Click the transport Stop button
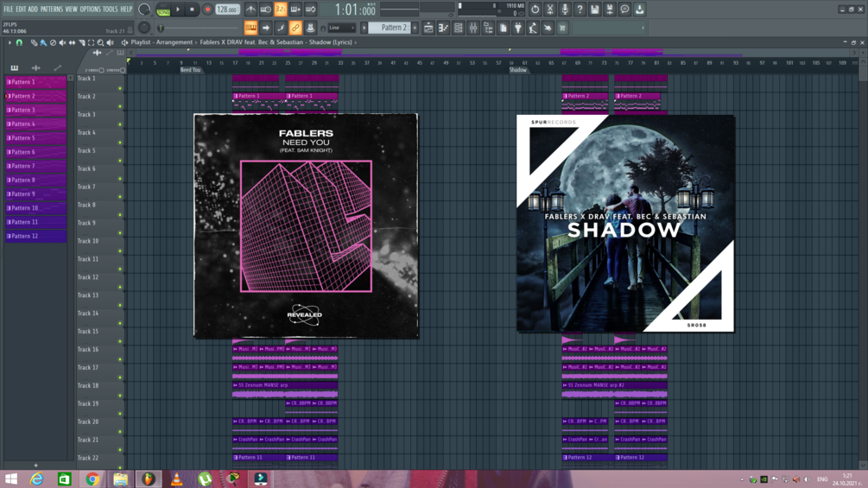The image size is (868, 488). [x=192, y=10]
